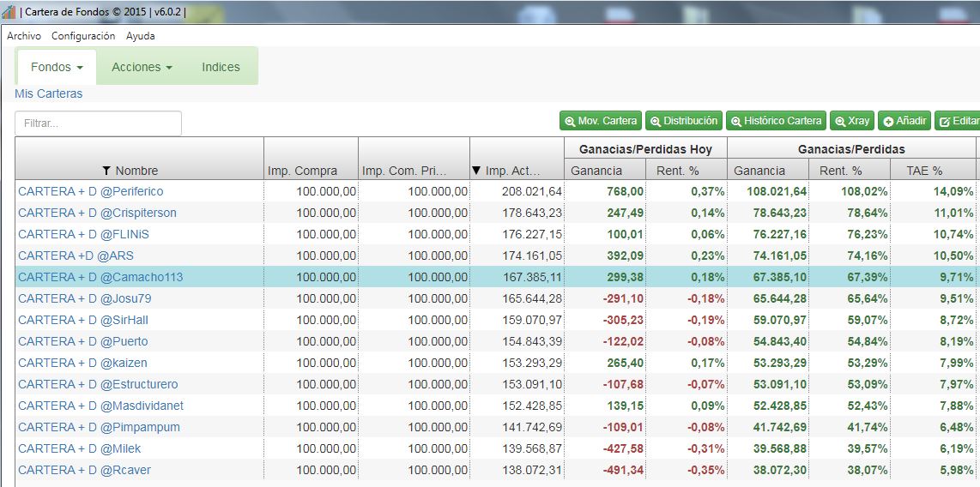This screenshot has height=487, width=980.
Task: Click Añadir to add a portfolio
Action: pos(904,121)
